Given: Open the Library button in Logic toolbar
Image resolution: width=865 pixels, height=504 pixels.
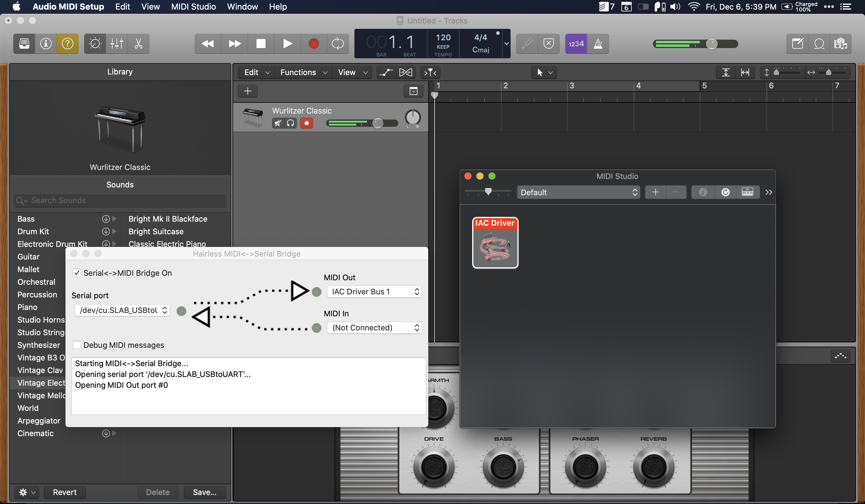Looking at the screenshot, I should [24, 44].
